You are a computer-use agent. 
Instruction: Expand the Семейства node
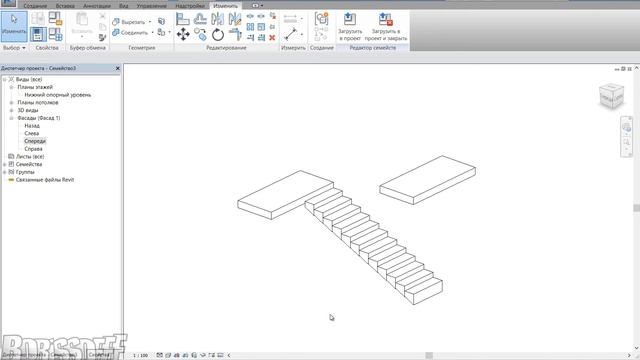tap(4, 164)
